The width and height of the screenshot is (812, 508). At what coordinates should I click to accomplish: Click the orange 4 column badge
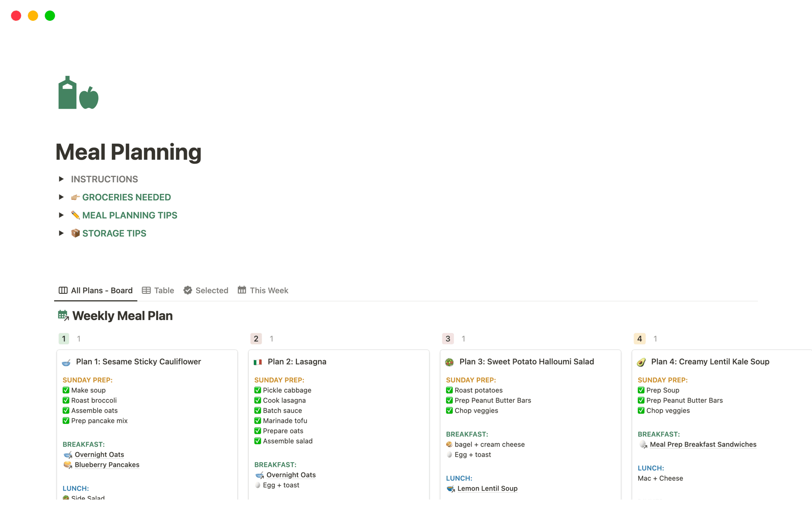(x=639, y=339)
